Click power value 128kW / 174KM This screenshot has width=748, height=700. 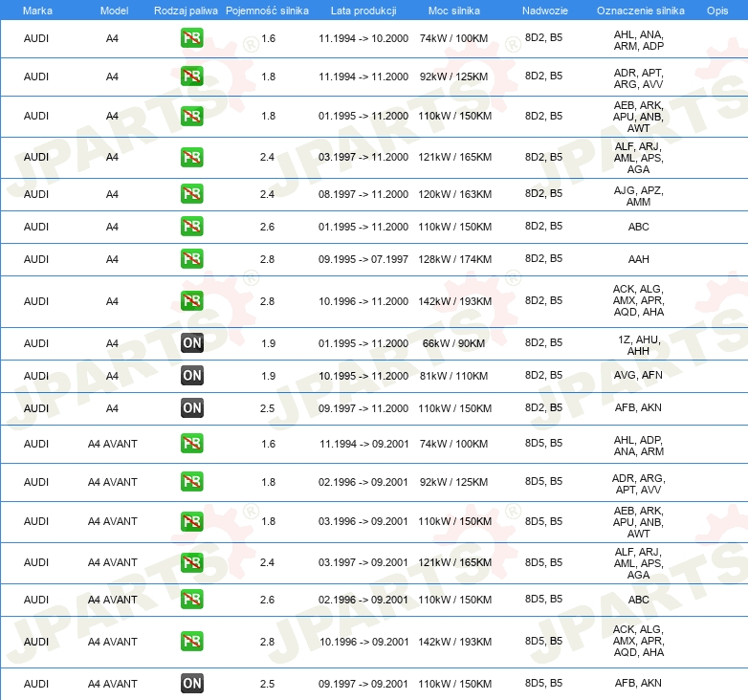[455, 259]
